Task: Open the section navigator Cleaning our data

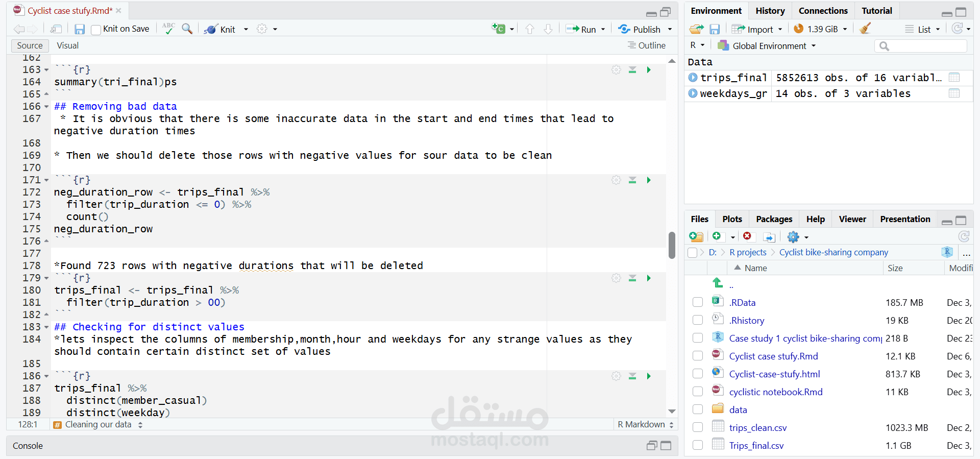Action: point(98,424)
